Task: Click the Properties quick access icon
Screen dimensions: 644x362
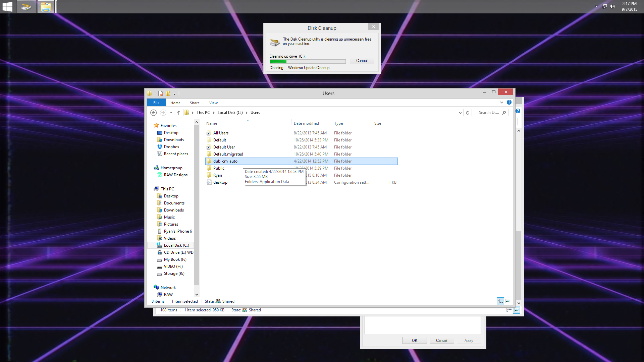Action: tap(161, 94)
